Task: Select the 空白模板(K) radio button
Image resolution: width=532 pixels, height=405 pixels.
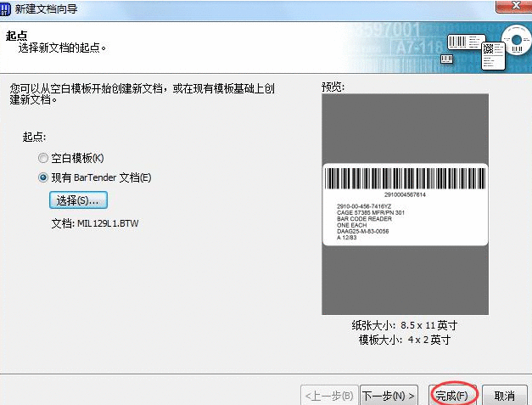Action: click(43, 158)
